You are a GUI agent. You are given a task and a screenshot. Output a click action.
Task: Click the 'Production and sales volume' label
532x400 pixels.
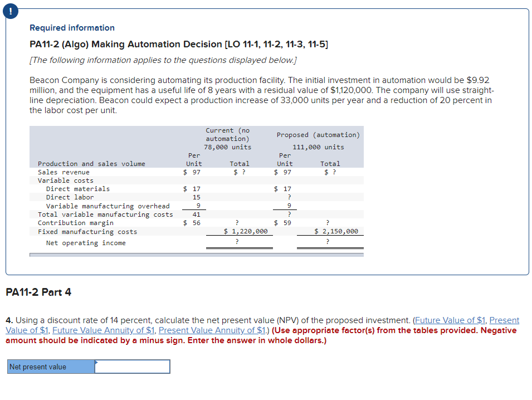(x=91, y=164)
